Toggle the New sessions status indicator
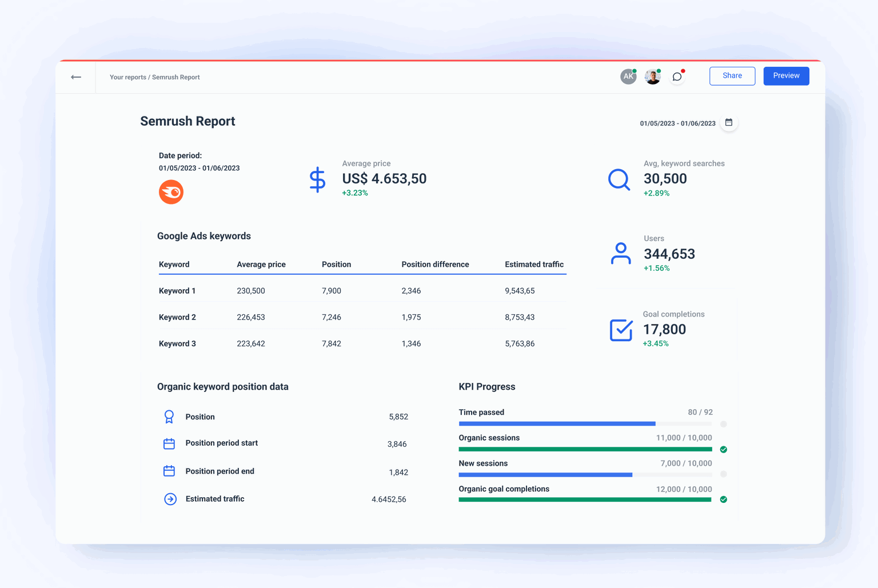The image size is (878, 588). coord(723,474)
